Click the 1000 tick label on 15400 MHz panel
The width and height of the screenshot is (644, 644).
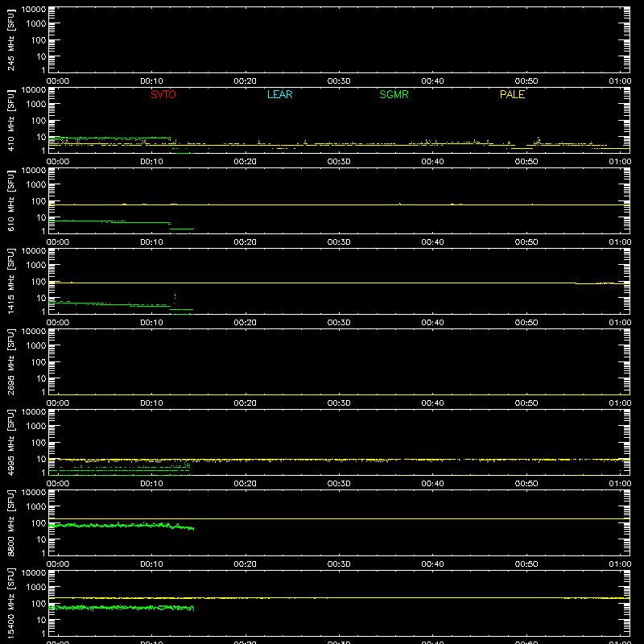(x=36, y=588)
